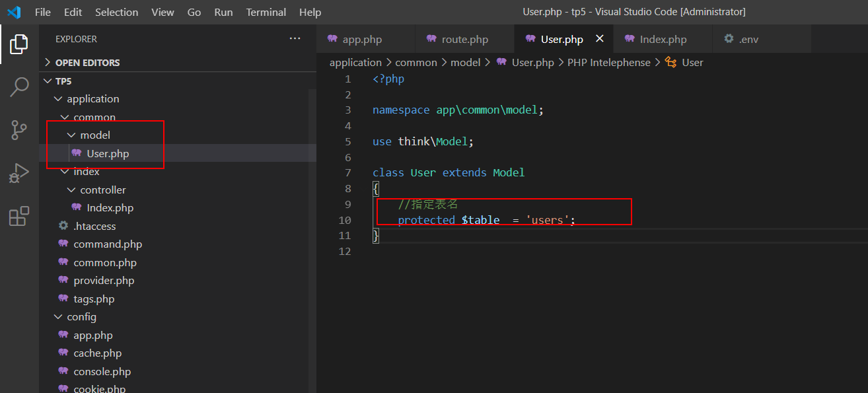
Task: Click the PHP icon on app.php tab
Action: (x=332, y=39)
